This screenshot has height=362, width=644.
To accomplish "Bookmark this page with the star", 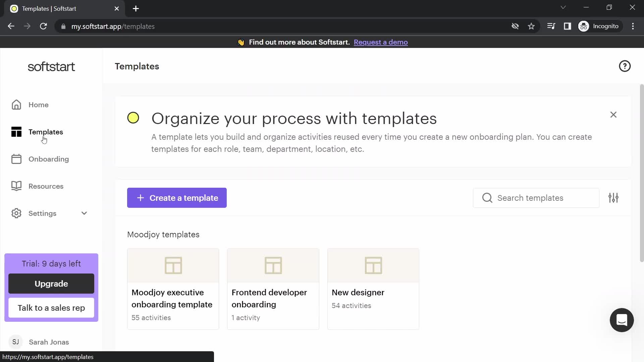I will (x=531, y=26).
